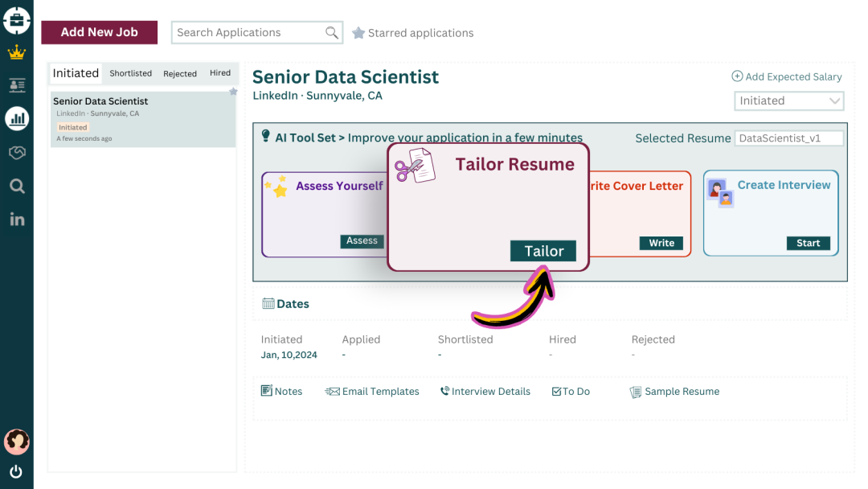Click Add Expected Salary link
This screenshot has width=868, height=489.
pos(787,76)
